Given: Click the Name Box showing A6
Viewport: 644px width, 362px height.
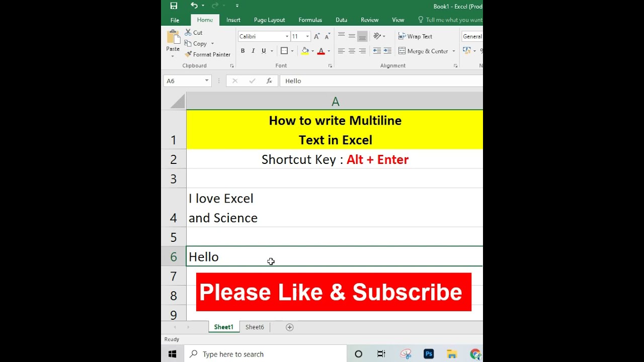Looking at the screenshot, I should tap(183, 81).
